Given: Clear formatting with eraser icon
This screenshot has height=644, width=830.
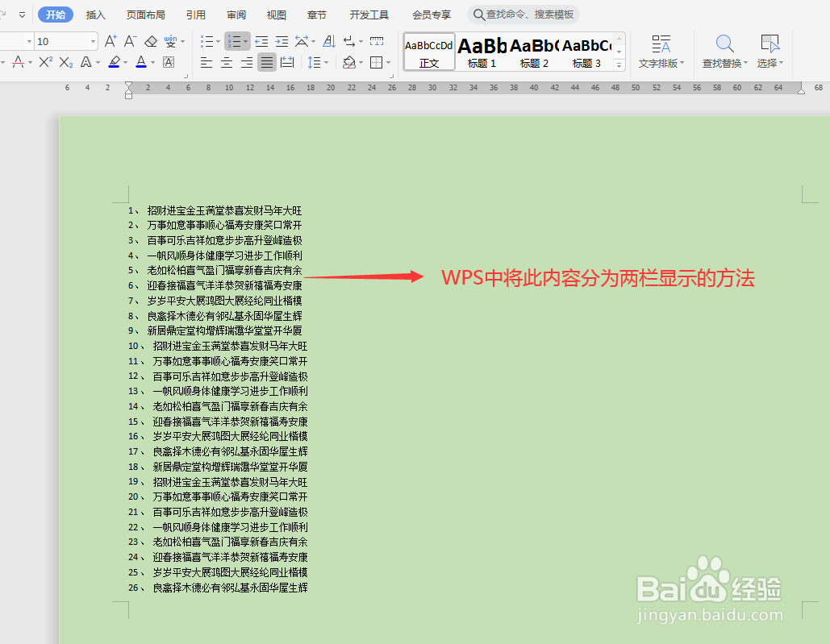Looking at the screenshot, I should tap(151, 41).
